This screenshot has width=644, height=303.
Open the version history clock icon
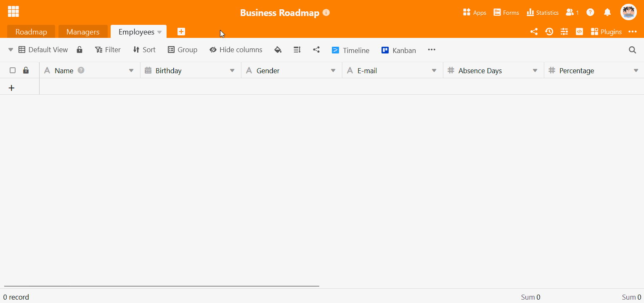(x=549, y=32)
